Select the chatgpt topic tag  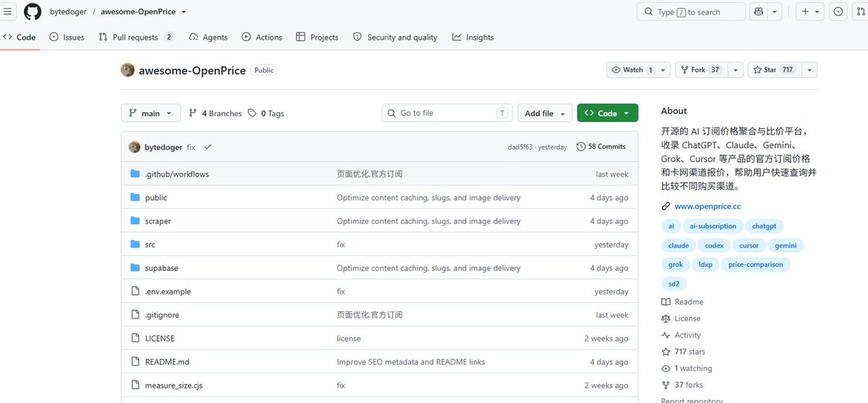click(x=765, y=226)
